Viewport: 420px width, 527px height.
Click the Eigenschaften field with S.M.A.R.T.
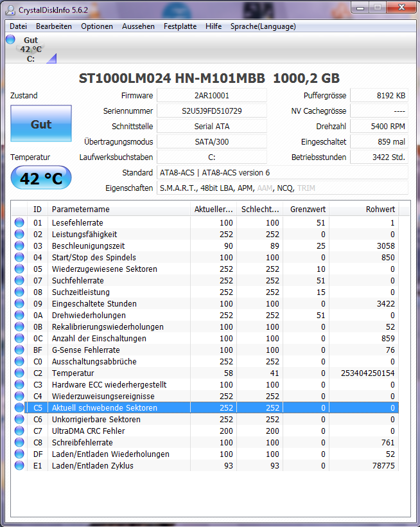pyautogui.click(x=283, y=188)
